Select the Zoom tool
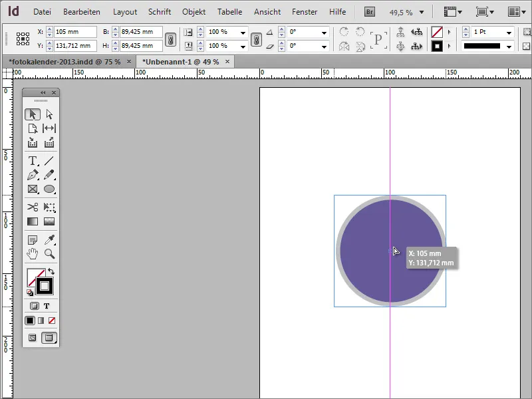The width and height of the screenshot is (532, 399). pos(49,254)
